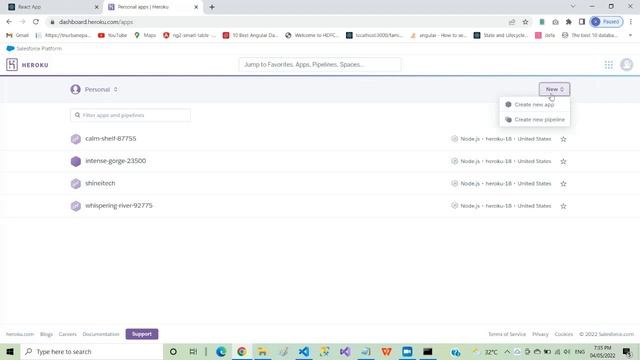Open the intense-gorge-23500 app
The width and height of the screenshot is (640, 360).
116,161
